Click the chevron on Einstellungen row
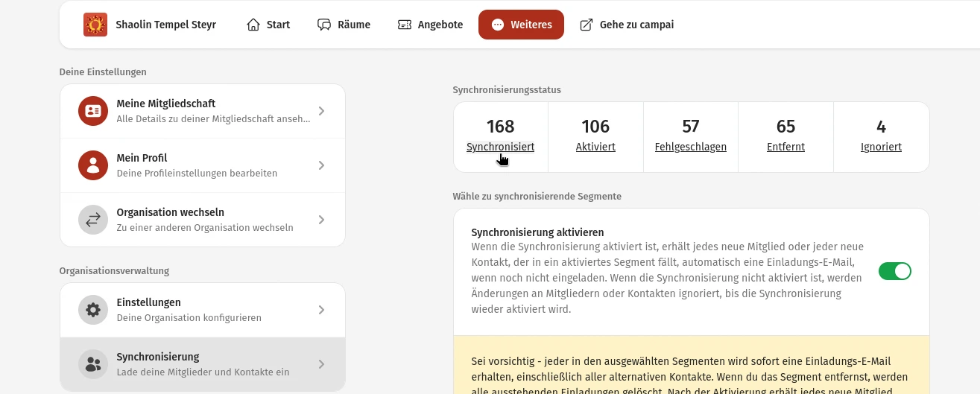This screenshot has height=394, width=980. pos(321,310)
